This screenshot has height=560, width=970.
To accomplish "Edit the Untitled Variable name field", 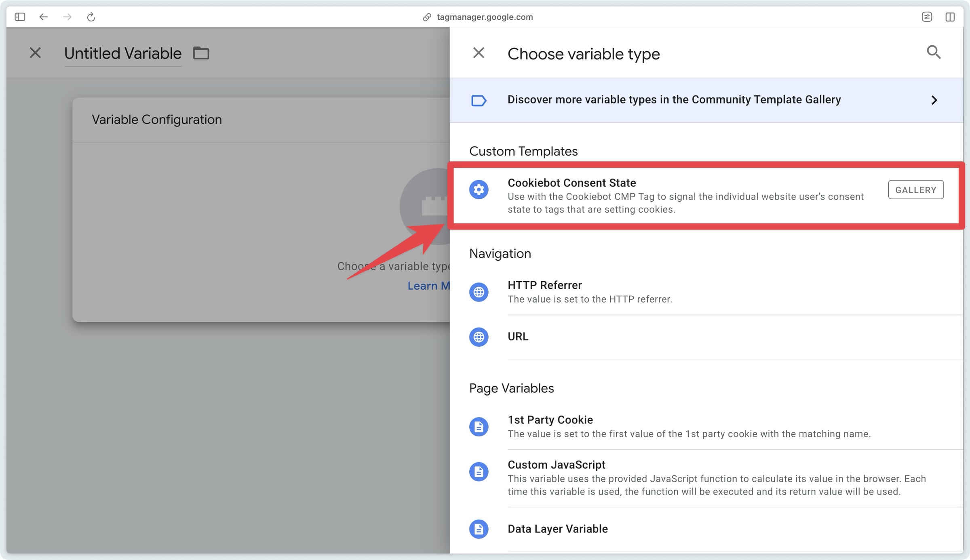I will tap(123, 53).
